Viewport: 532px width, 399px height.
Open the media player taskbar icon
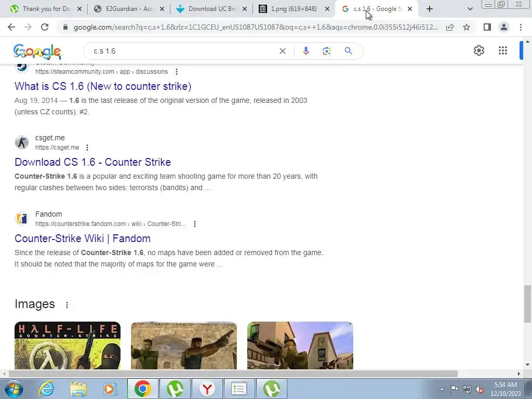tap(110, 389)
